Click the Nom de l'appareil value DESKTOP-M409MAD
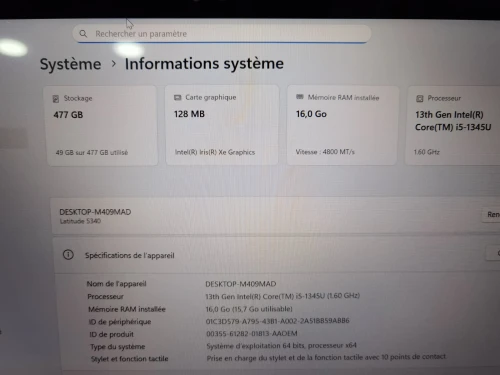The image size is (500, 375). click(241, 284)
